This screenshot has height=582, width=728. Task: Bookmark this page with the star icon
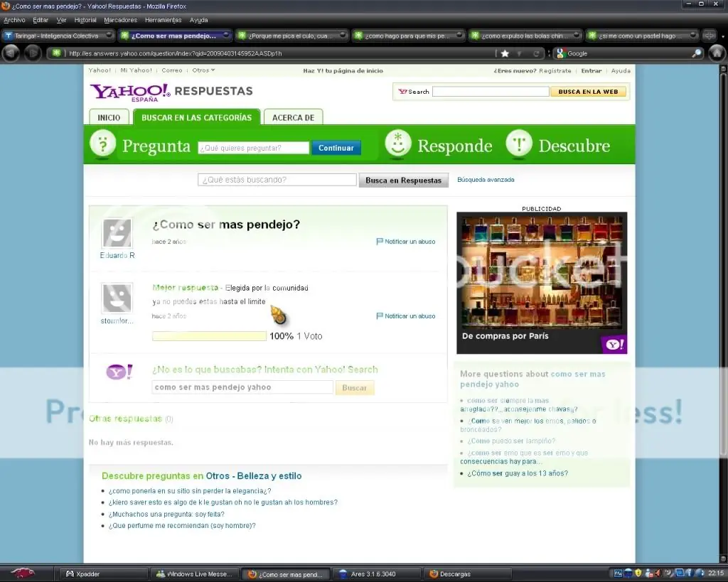(505, 53)
